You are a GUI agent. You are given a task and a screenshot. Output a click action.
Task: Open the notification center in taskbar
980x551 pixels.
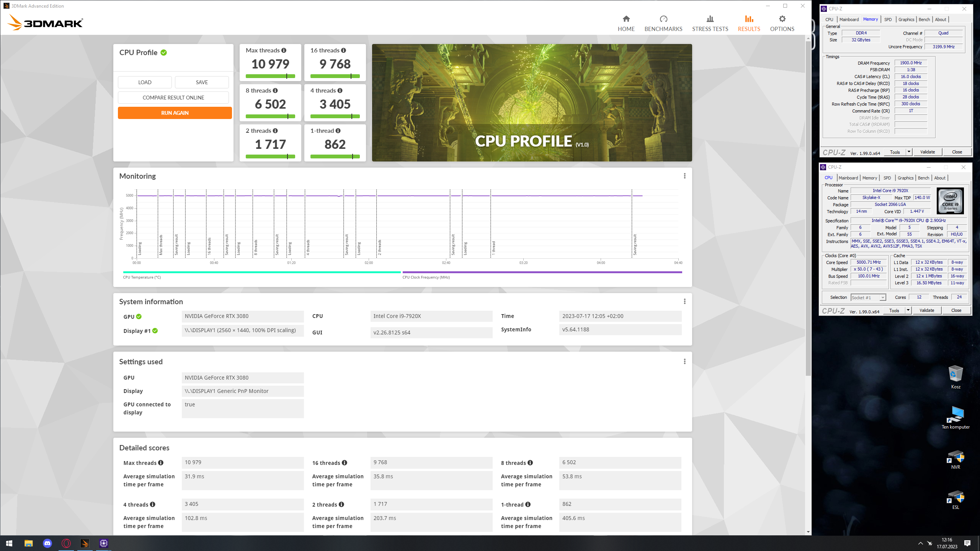point(967,543)
